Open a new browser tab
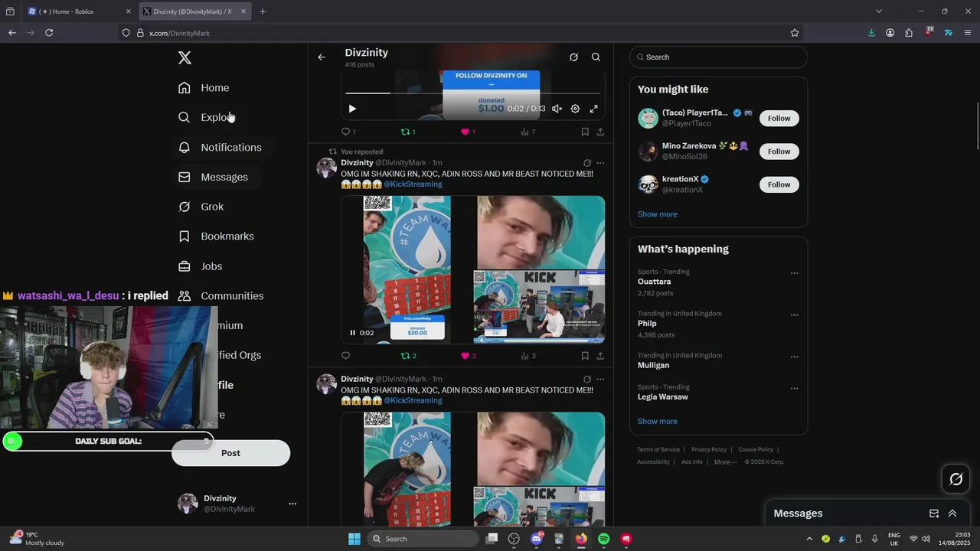This screenshot has height=551, width=980. coord(263,11)
